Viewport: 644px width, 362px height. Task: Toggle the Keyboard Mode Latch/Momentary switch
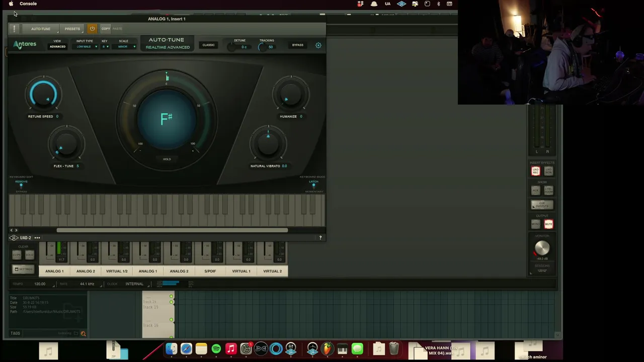click(x=313, y=186)
